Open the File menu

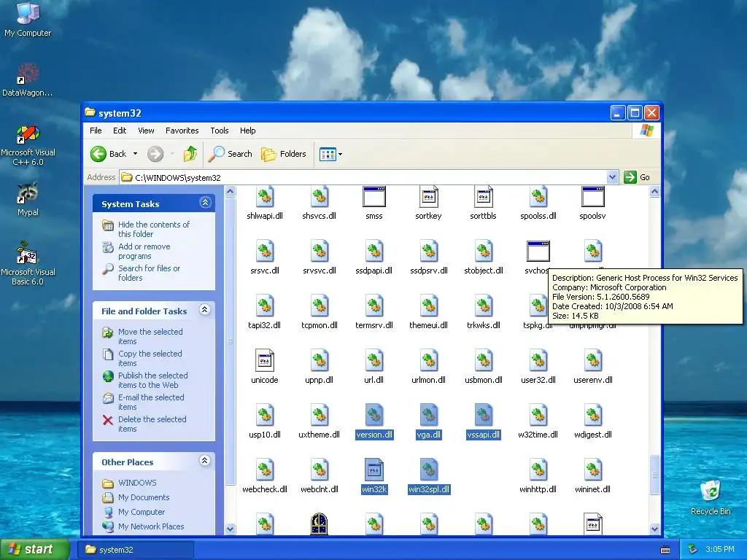pos(96,131)
